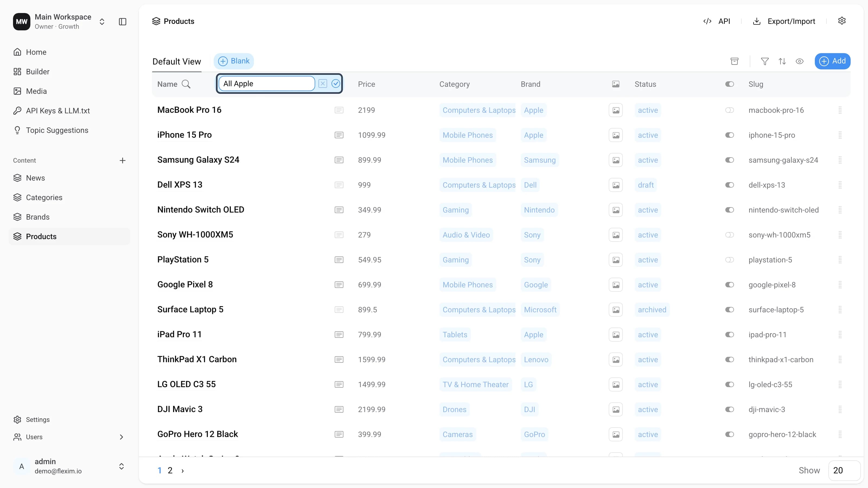Open Topic Suggestions

point(69,130)
